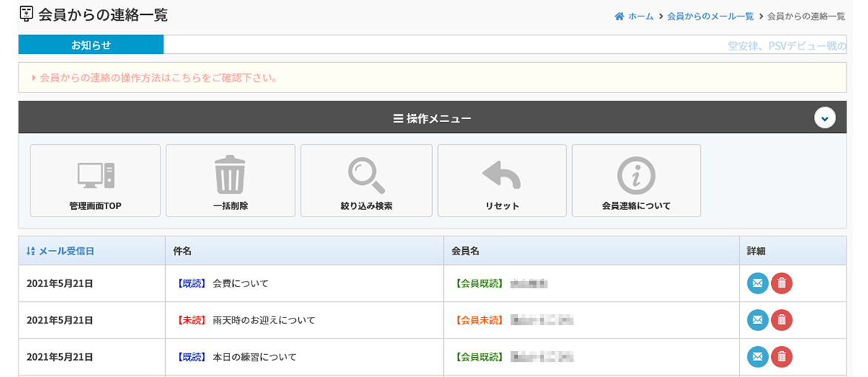Open mail detail for 会費について row
Screen dimensions: 868x377
click(x=758, y=283)
